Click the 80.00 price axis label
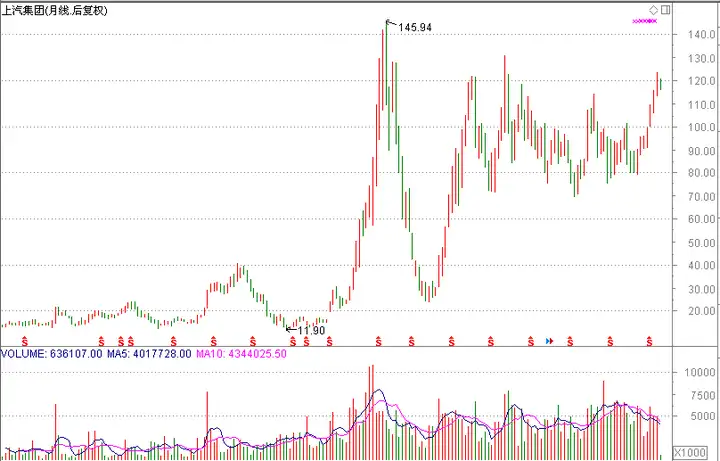 701,173
